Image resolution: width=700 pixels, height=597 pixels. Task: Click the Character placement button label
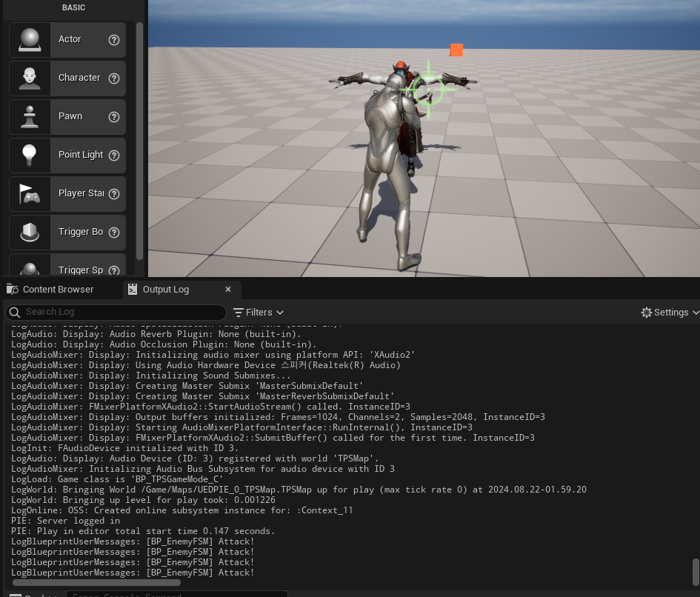pyautogui.click(x=79, y=78)
